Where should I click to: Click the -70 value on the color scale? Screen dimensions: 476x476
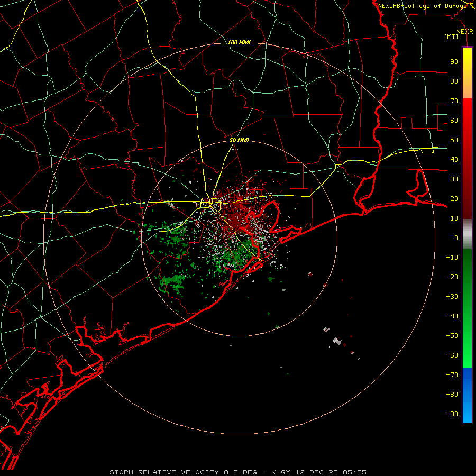452,375
